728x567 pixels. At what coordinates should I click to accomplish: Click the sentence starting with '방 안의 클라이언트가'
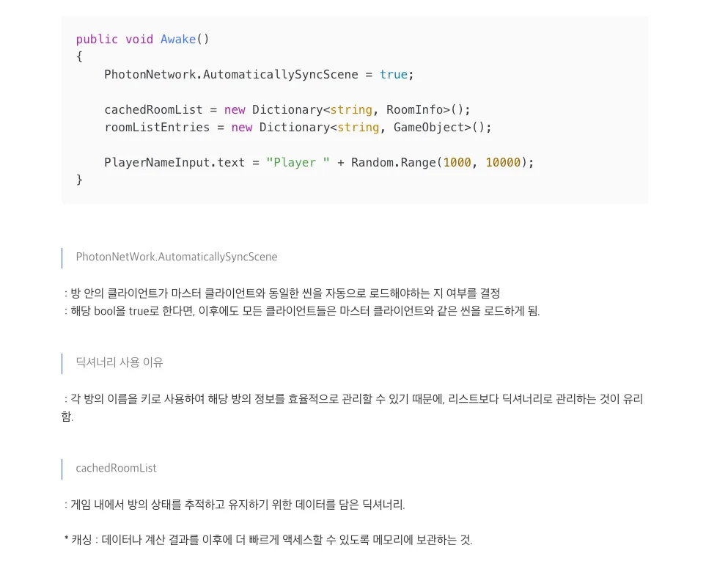click(x=285, y=293)
